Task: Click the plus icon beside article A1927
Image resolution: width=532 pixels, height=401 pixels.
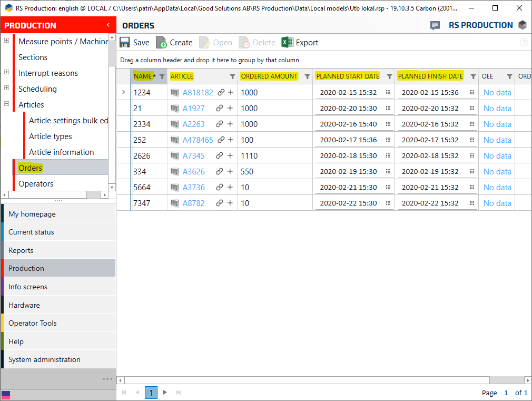Action: pos(230,108)
